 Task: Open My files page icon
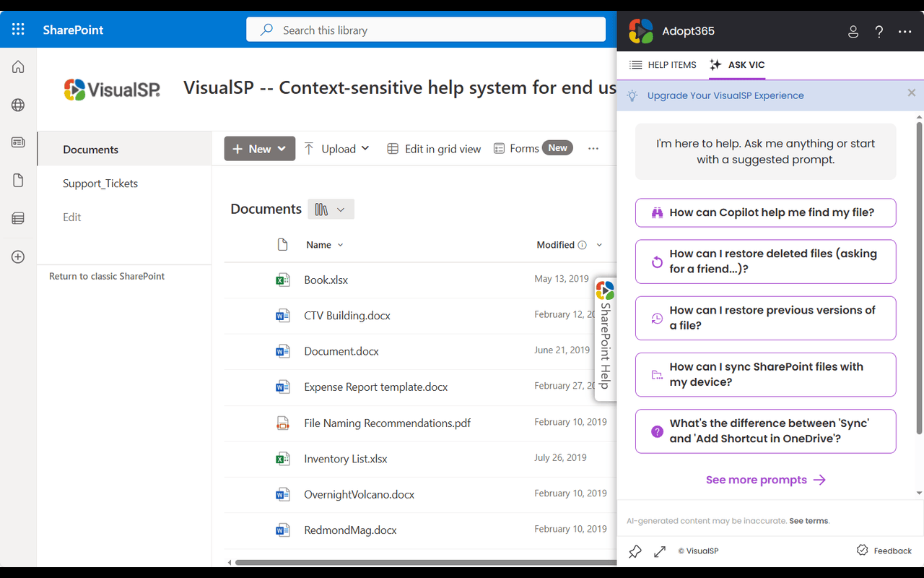18,181
